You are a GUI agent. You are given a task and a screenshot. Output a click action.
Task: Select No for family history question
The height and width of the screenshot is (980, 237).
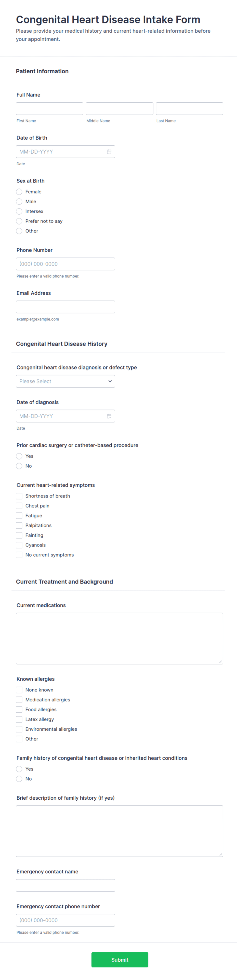[19, 778]
